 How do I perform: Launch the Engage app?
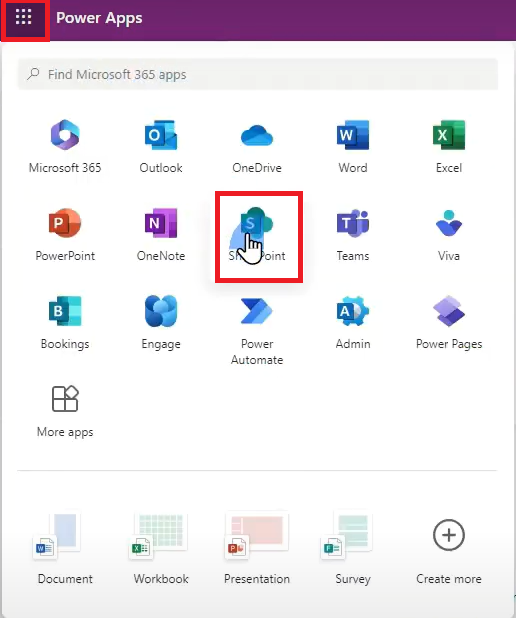point(161,323)
